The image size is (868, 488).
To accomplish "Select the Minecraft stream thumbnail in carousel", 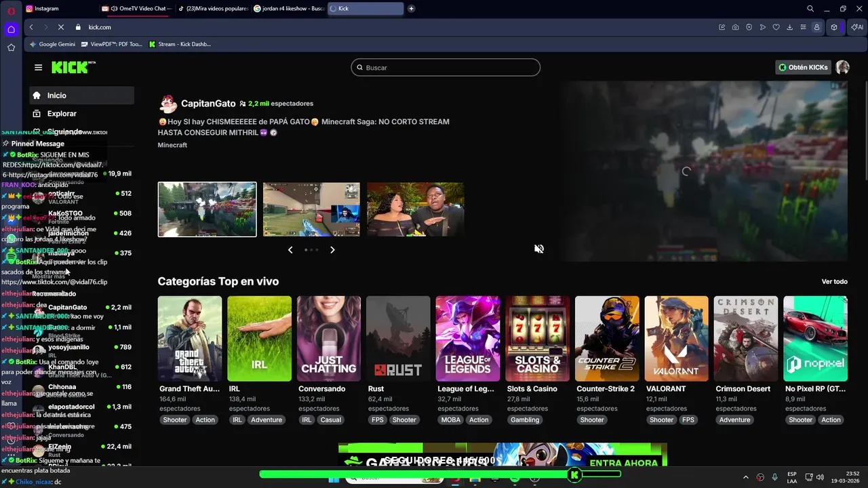I will coord(208,209).
